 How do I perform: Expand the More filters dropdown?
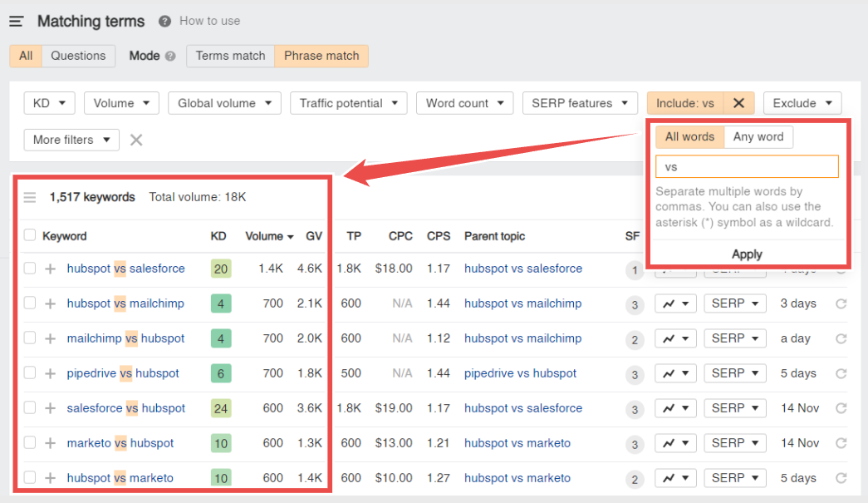tap(71, 140)
